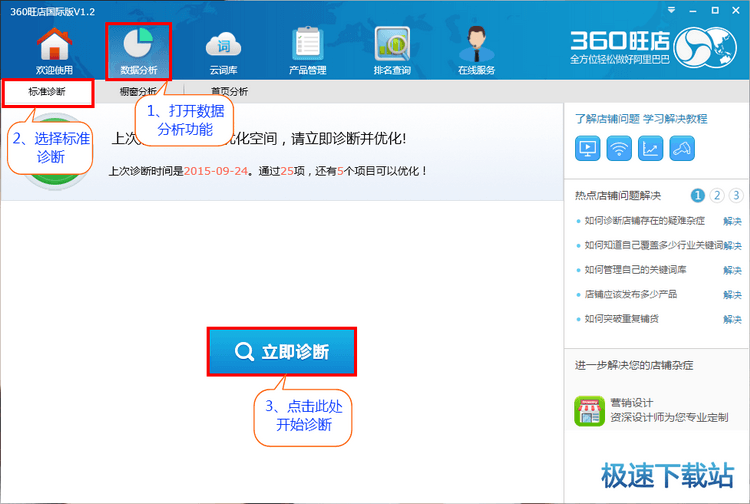The image size is (750, 504).
Task: Click the text 店铺应该发布多少产品
Action: [630, 294]
